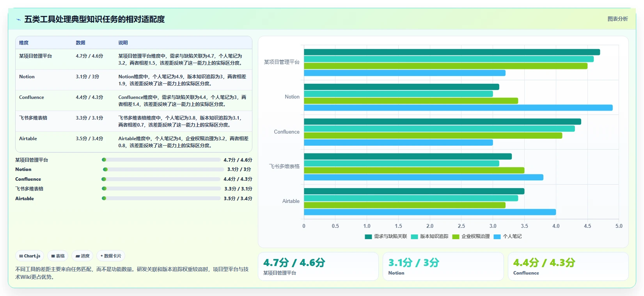Click the 数据 column header
This screenshot has width=644, height=296.
pyautogui.click(x=80, y=43)
